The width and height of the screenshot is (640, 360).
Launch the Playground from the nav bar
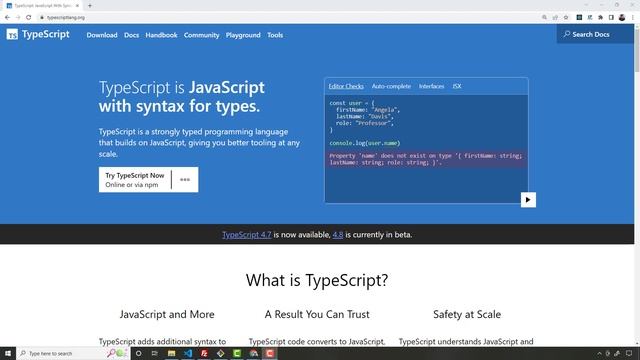click(x=243, y=35)
